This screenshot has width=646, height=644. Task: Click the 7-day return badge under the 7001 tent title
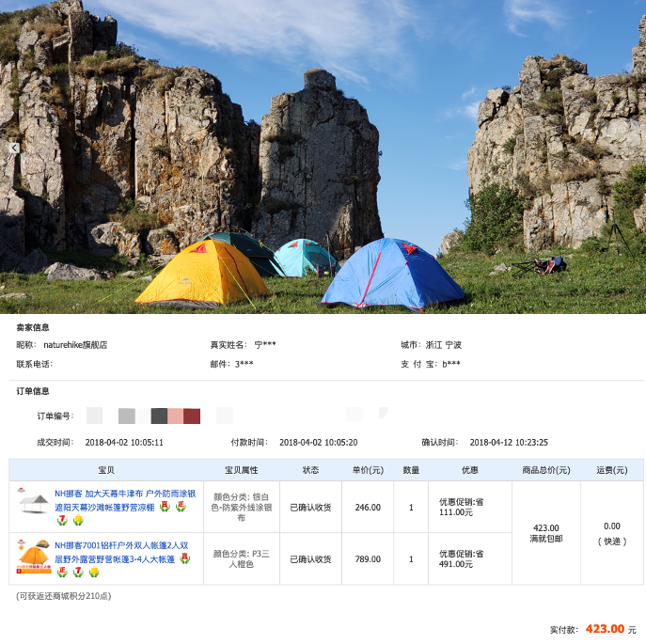pos(78,572)
